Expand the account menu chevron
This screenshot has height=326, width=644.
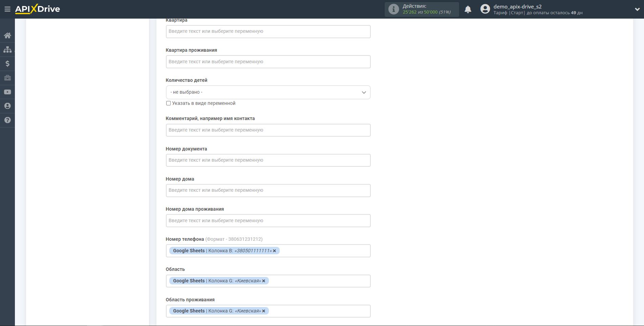(x=637, y=9)
